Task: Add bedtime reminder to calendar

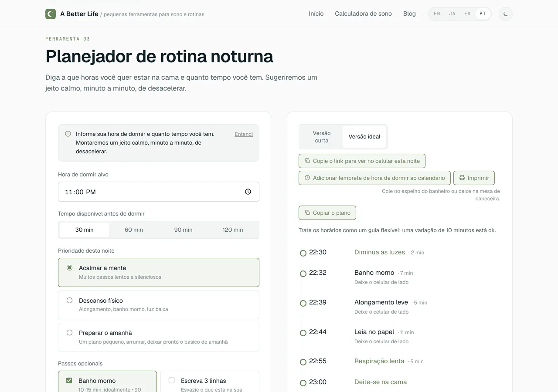Action: tap(374, 178)
